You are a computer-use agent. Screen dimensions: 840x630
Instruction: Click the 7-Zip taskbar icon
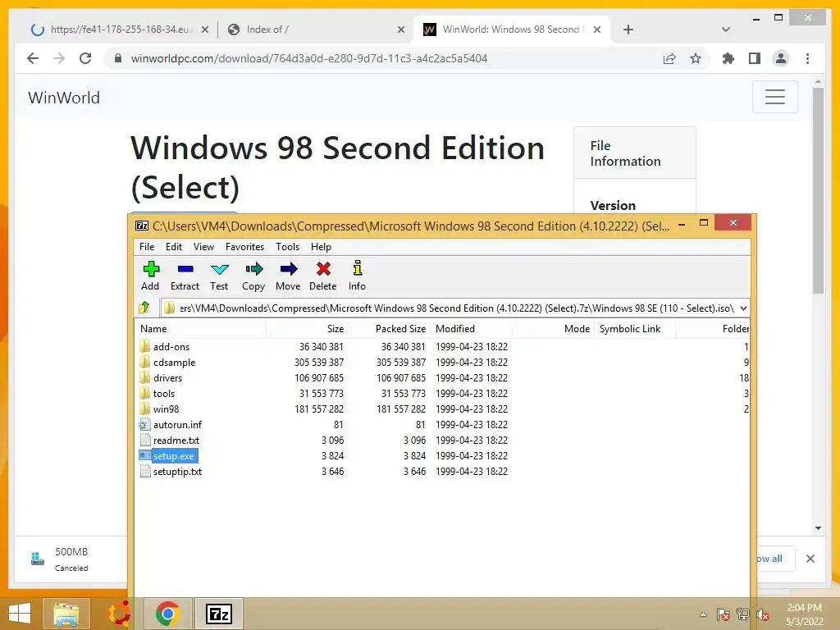click(x=218, y=614)
